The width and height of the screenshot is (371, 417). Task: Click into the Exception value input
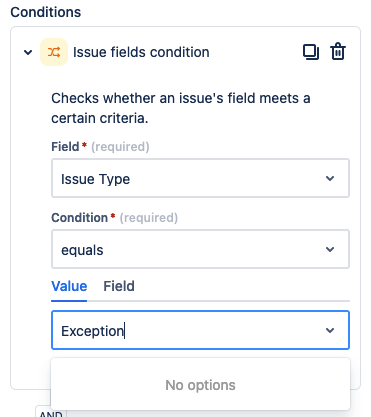pyautogui.click(x=200, y=330)
